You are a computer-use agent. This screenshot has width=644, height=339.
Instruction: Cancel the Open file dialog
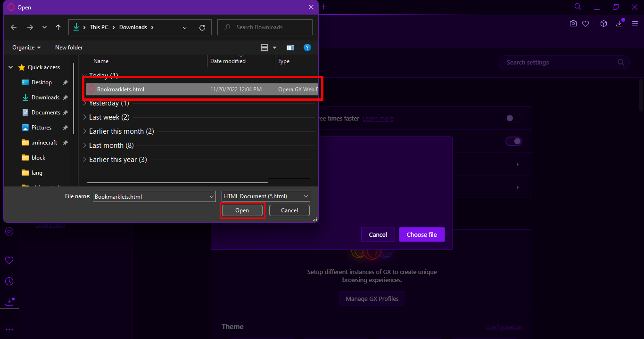289,210
